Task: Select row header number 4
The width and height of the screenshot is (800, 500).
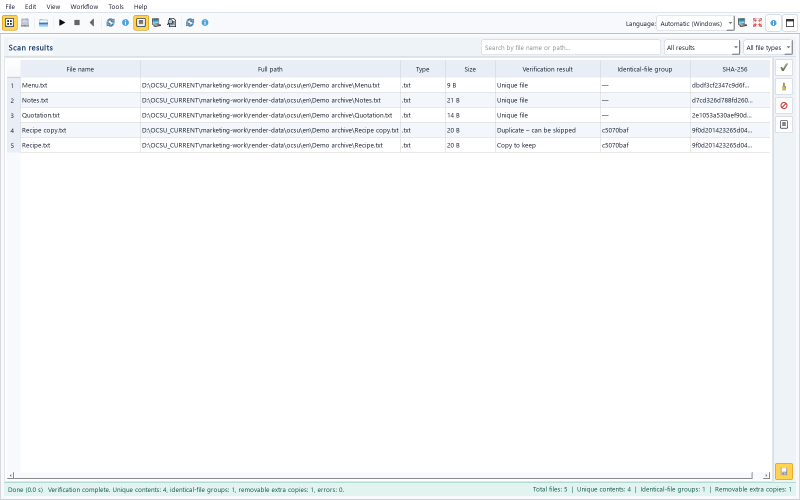Action: (x=13, y=131)
